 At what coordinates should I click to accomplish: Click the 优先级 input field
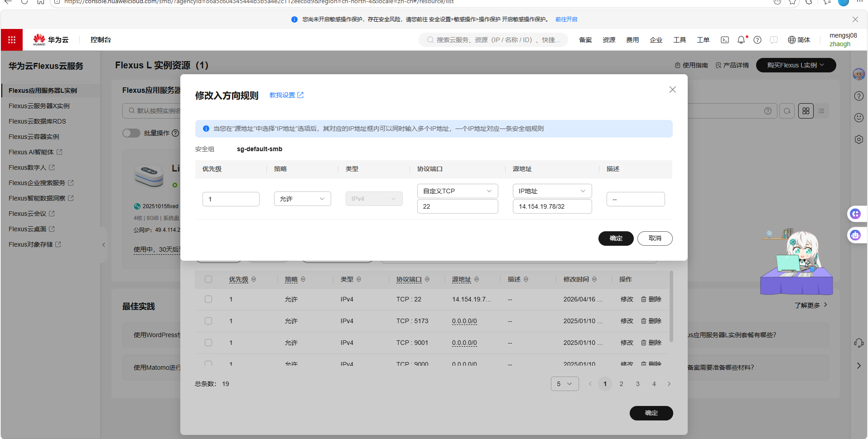pyautogui.click(x=231, y=199)
